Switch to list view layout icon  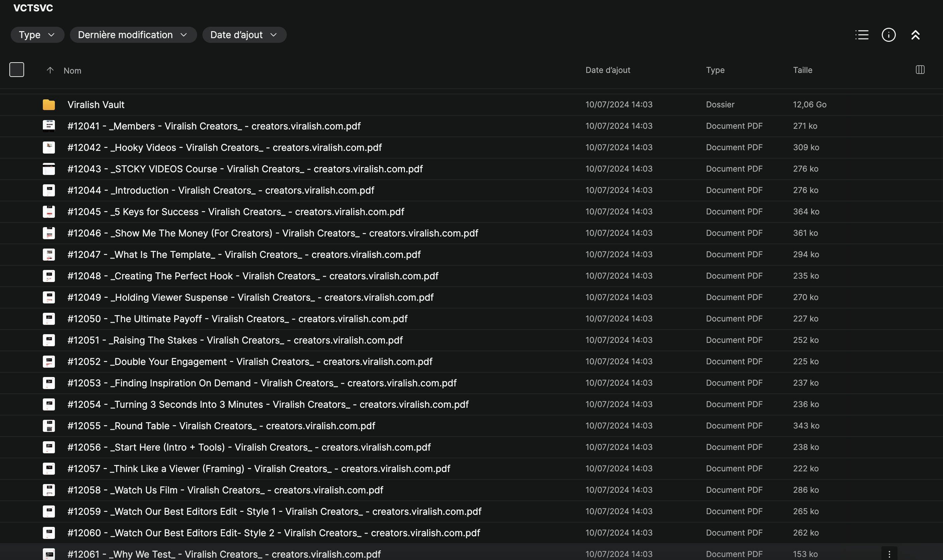(861, 35)
